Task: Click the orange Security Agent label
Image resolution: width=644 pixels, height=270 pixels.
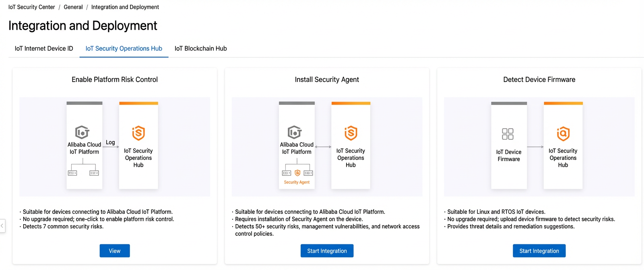Action: [x=297, y=182]
